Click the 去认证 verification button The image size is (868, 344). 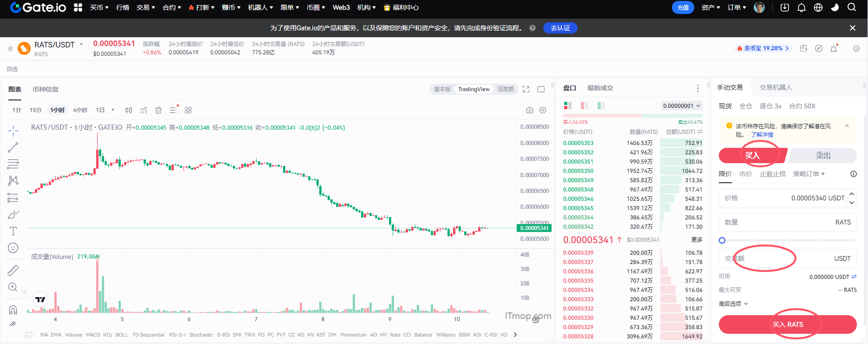coord(560,28)
